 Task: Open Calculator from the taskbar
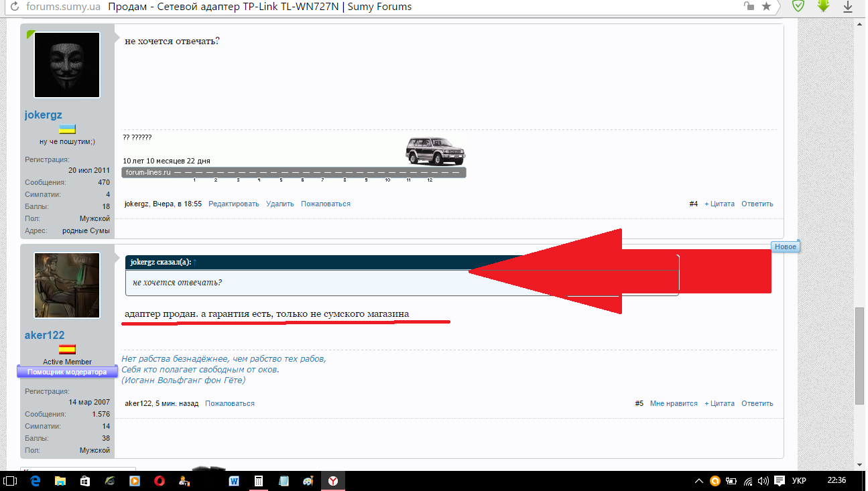[x=259, y=480]
